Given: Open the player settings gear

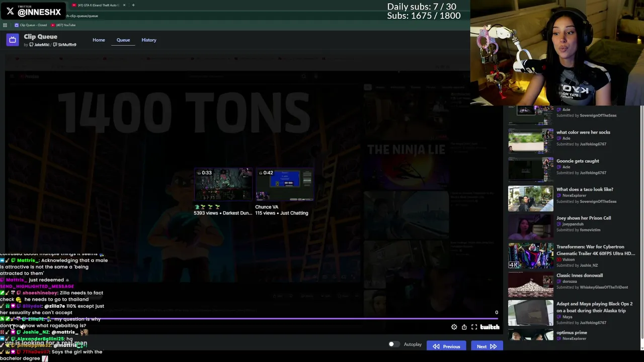Looking at the screenshot, I should tap(454, 327).
